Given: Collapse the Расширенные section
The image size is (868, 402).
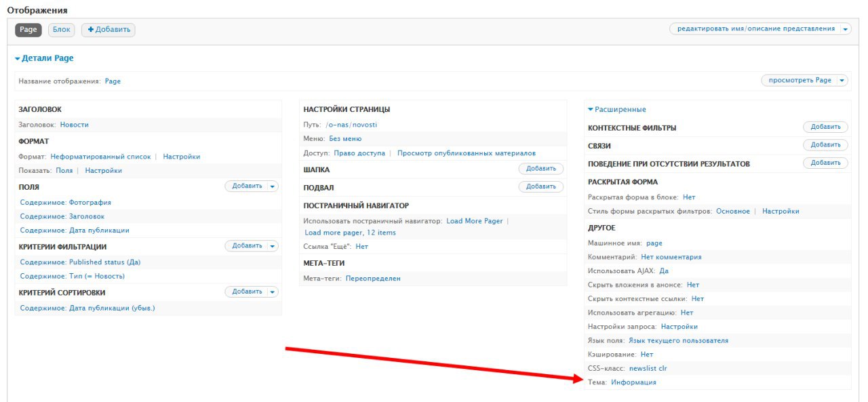Looking at the screenshot, I should [x=617, y=109].
